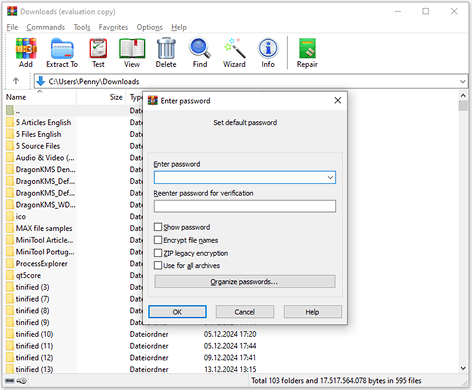Select the 5 Files English folder
This screenshot has width=472, height=390.
pos(38,134)
